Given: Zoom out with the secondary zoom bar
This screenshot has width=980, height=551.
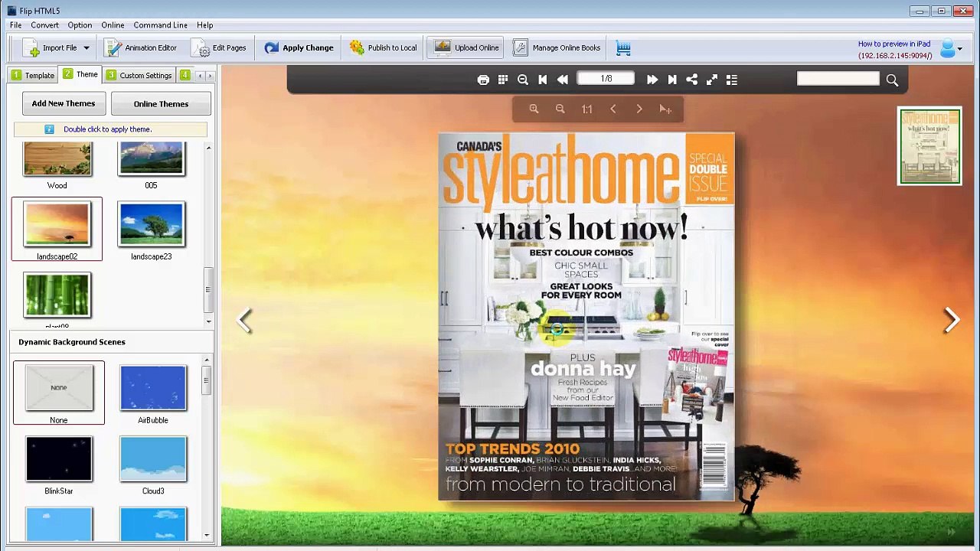Looking at the screenshot, I should point(560,109).
